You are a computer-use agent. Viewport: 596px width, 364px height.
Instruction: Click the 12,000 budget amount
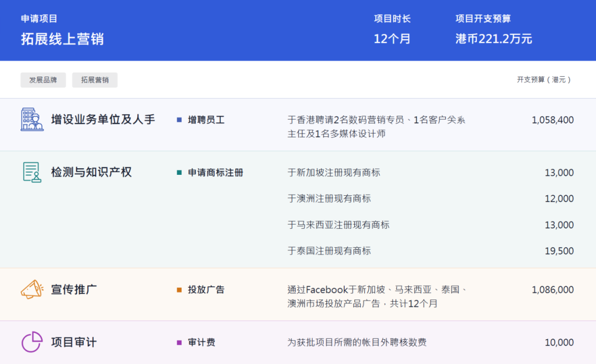click(x=559, y=199)
